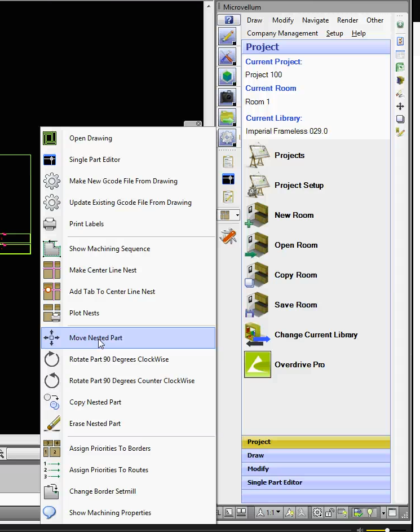Close the floating toolbar with small x
The width and height of the screenshot is (420, 532).
coord(198,124)
